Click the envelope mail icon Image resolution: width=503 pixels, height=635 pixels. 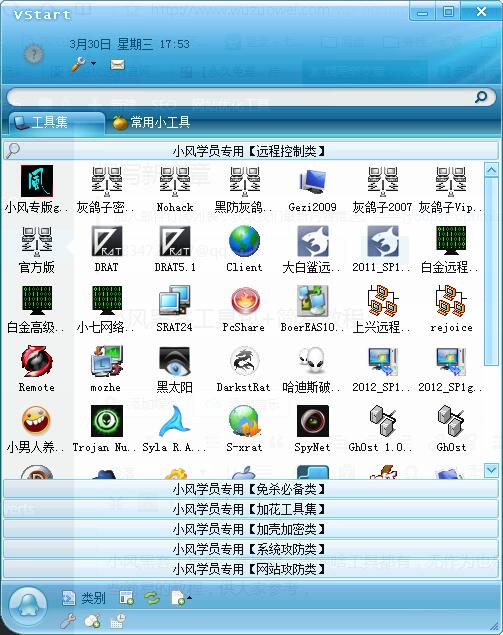117,64
